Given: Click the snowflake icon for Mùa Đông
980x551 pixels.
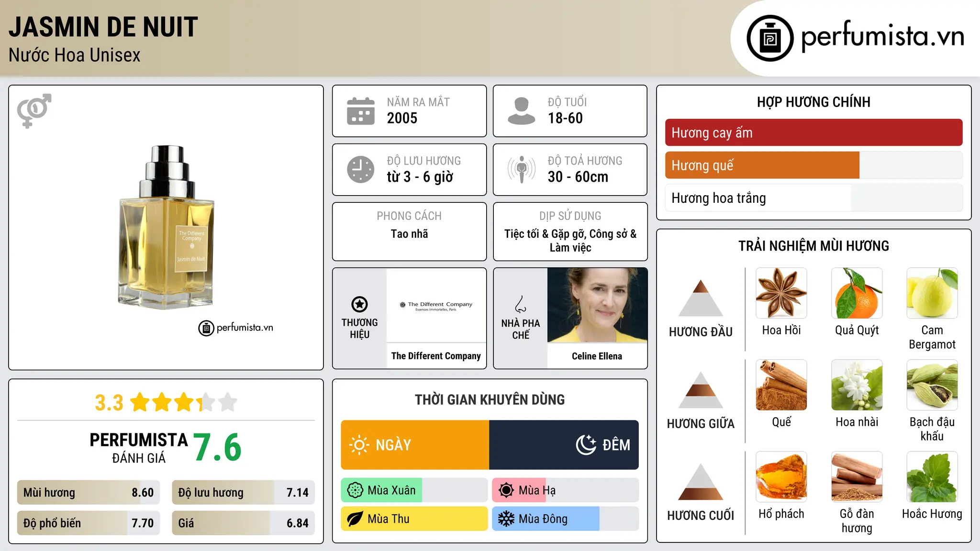Looking at the screenshot, I should coord(506,519).
